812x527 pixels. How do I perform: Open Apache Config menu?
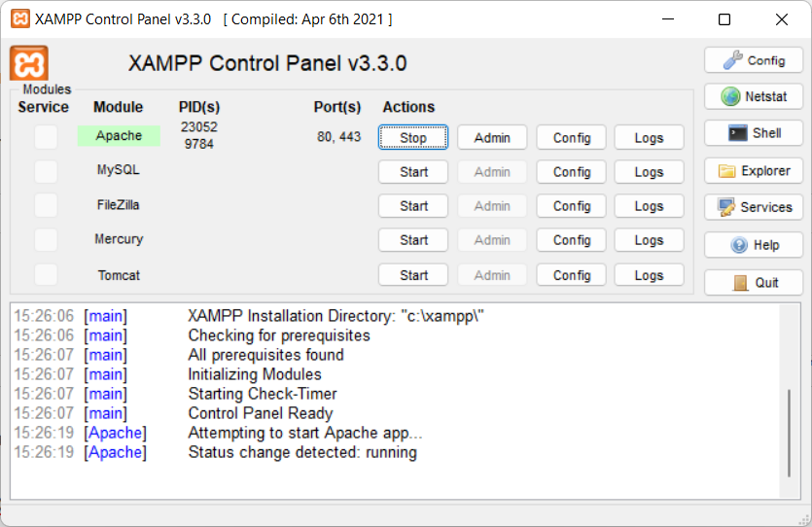coord(571,138)
